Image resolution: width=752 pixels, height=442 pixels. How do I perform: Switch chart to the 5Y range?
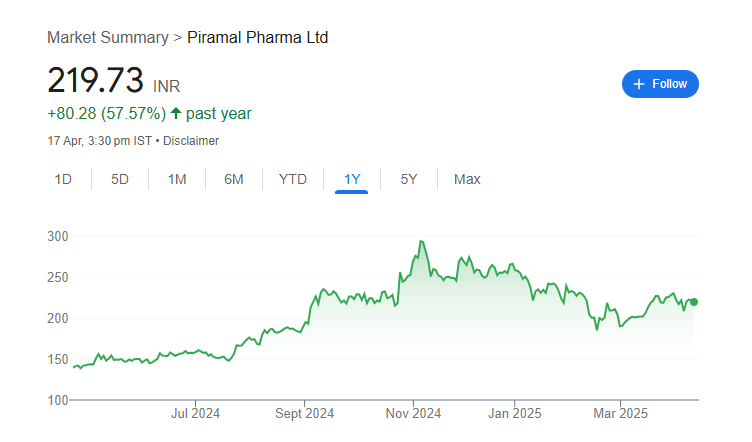point(408,179)
